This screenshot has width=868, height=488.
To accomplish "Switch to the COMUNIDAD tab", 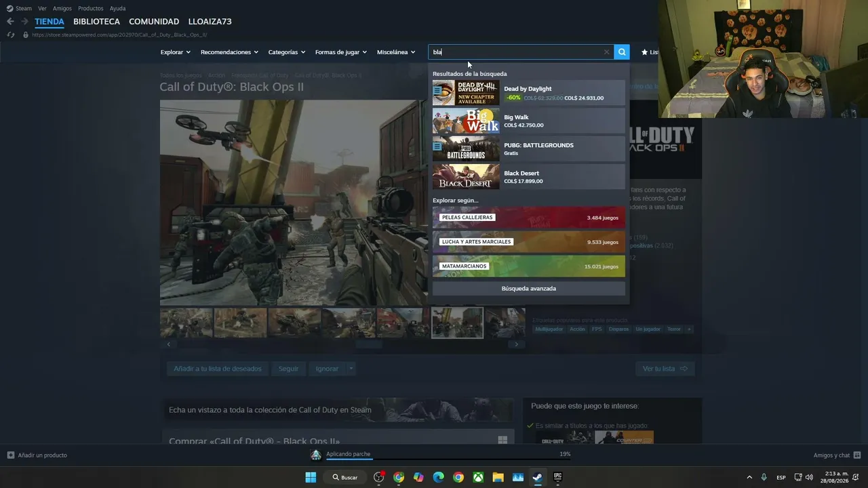I will click(x=154, y=22).
